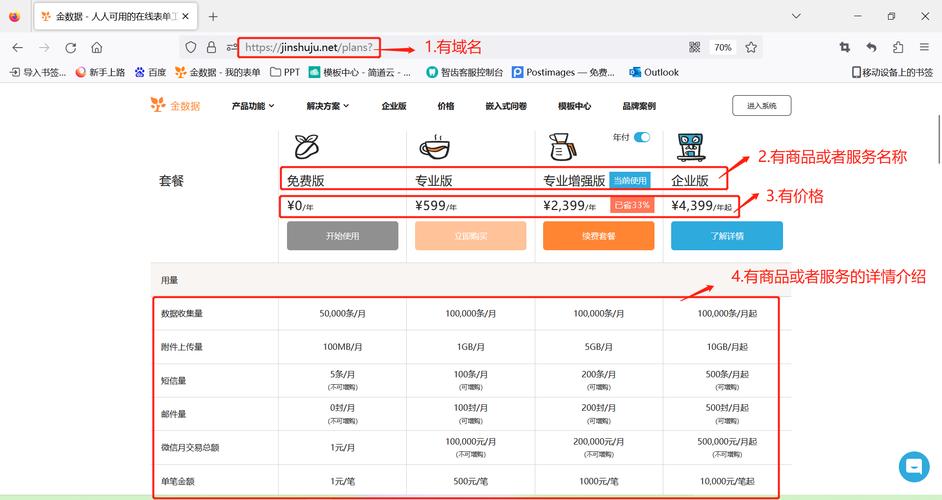Open the browser tab list chevron

pos(796,16)
